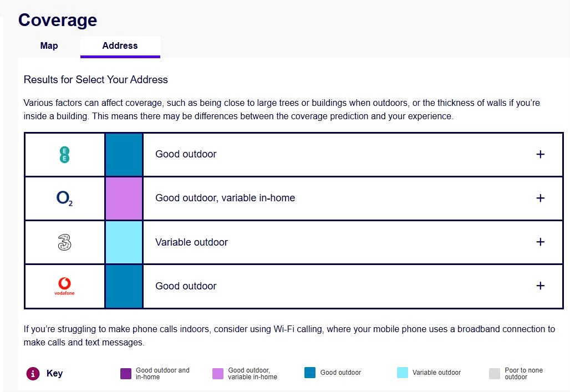Expand the EE coverage details
Viewport: 570px width, 392px height.
(541, 154)
